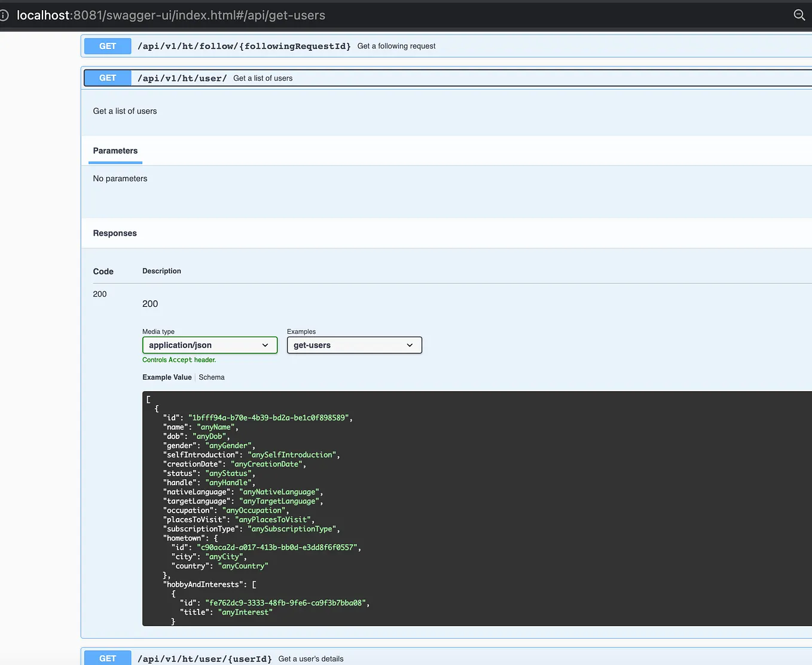Click the GET badge for user details endpoint

108,658
